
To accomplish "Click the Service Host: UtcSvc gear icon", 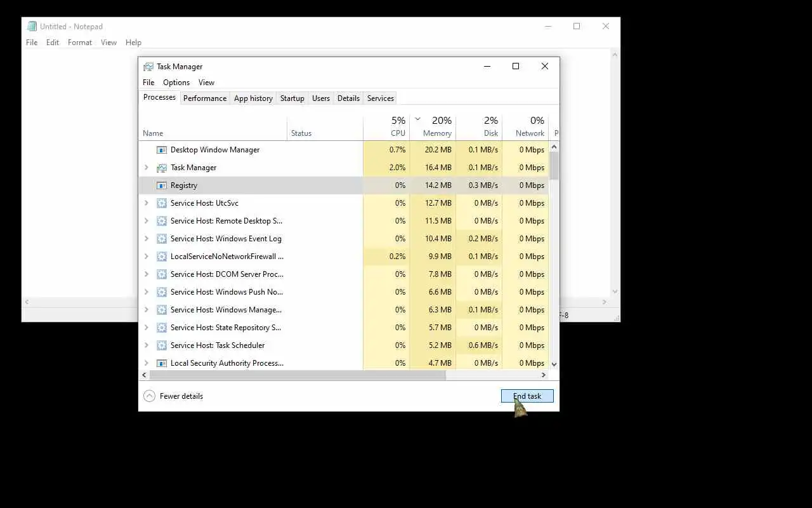I will pos(161,203).
